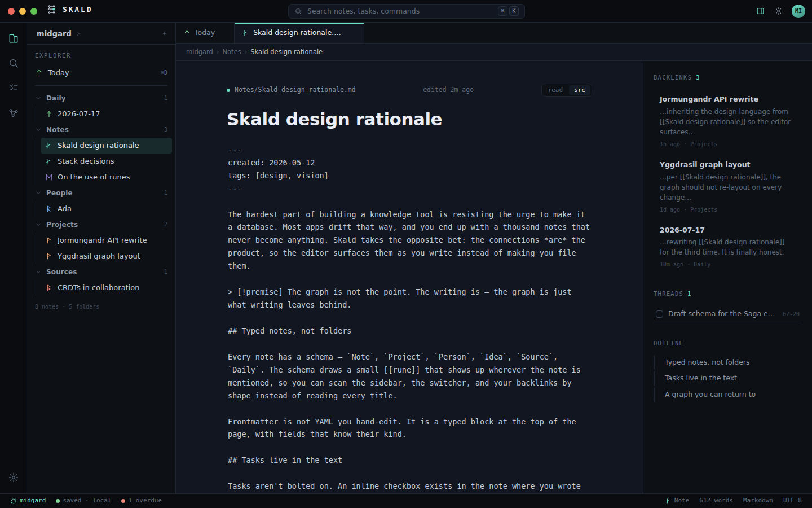Image resolution: width=812 pixels, height=508 pixels.
Task: Select the Skald design rationale tab
Action: point(299,33)
